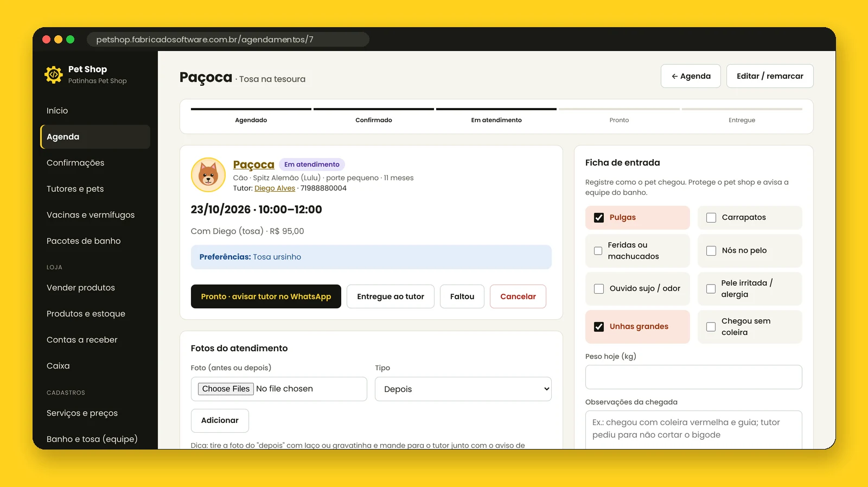Click Pronto · avisar tutor no WhatsApp
This screenshot has height=487, width=868.
pos(266,296)
